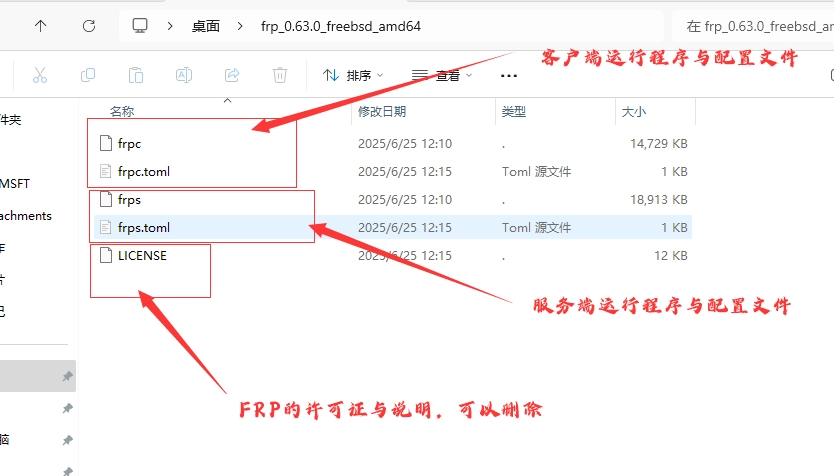Click the LICENSE file icon

pyautogui.click(x=106, y=255)
